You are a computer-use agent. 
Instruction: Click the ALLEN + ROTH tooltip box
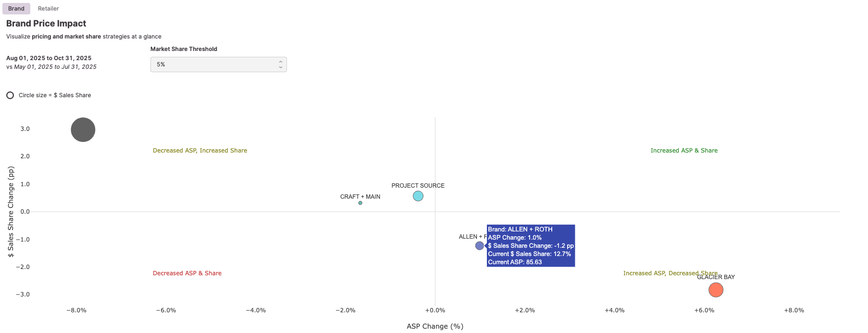531,246
